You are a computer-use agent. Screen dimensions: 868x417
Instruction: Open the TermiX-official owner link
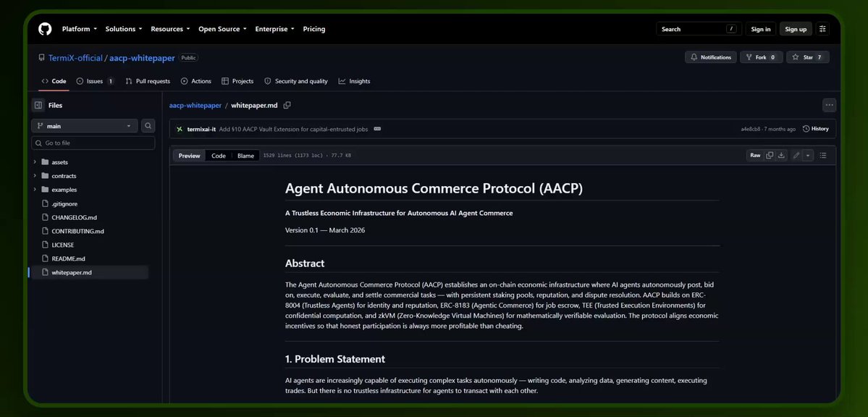75,58
